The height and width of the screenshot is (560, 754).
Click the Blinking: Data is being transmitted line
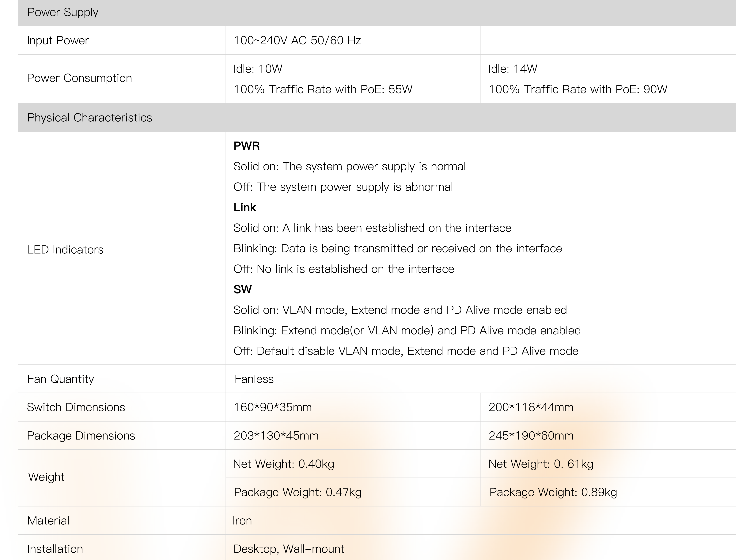(397, 248)
